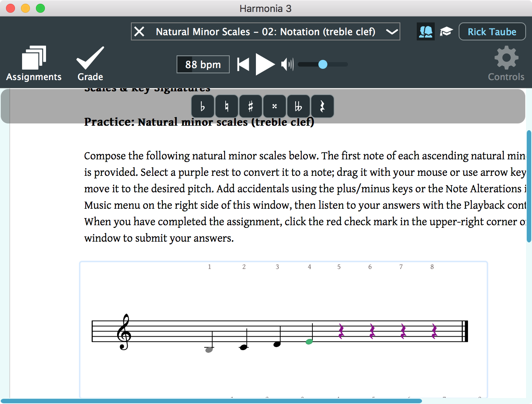Select the second note on the staff
This screenshot has width=532, height=404.
244,347
